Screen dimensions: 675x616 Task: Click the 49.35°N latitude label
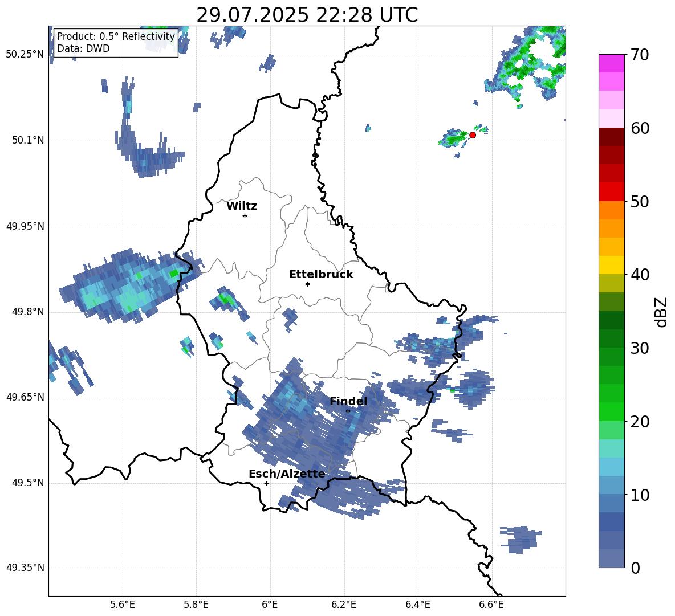point(25,568)
